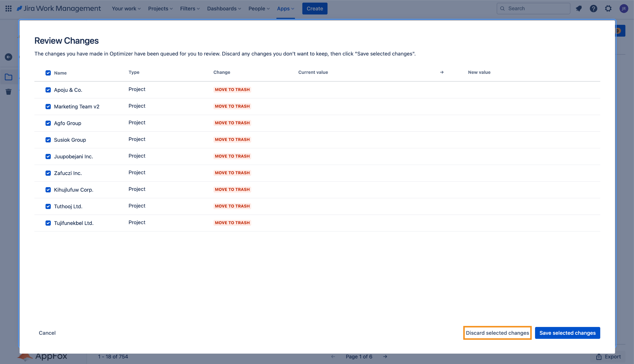Click the Search input field
The width and height of the screenshot is (634, 364).
536,9
